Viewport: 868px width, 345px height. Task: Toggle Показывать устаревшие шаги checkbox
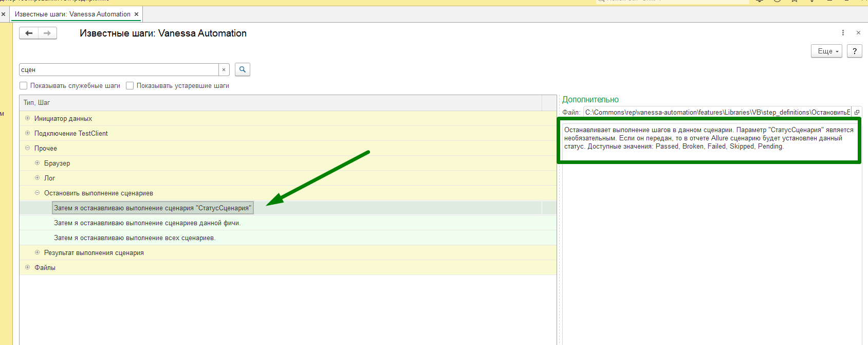click(x=130, y=86)
